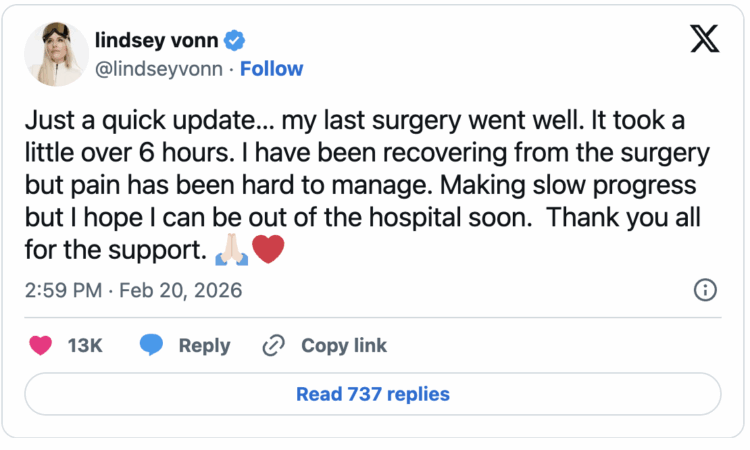Open "Read 737 replies" button
This screenshot has height=450, width=750.
pyautogui.click(x=373, y=394)
